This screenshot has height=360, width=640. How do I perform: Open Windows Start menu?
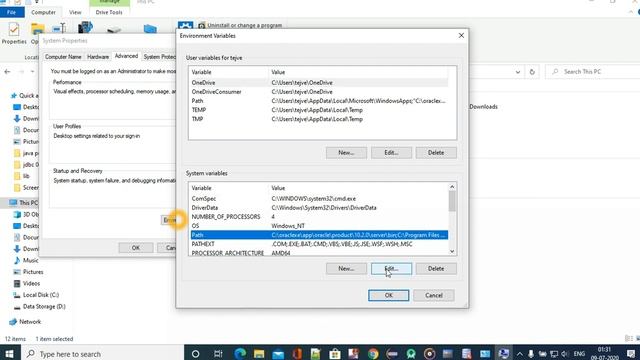pyautogui.click(x=9, y=353)
